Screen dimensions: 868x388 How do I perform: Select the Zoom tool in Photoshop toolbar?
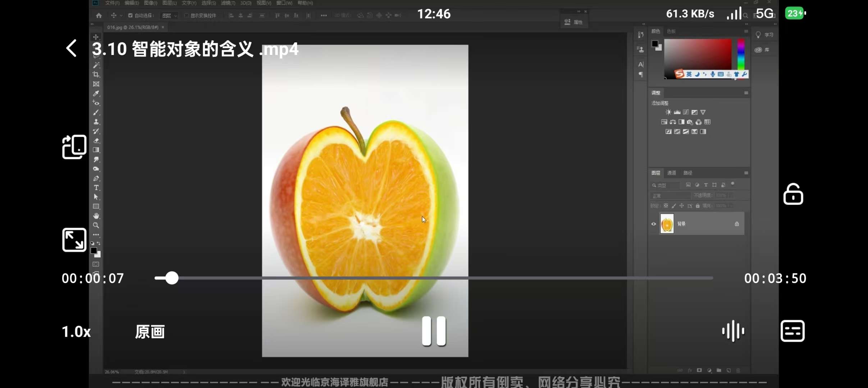tap(96, 225)
